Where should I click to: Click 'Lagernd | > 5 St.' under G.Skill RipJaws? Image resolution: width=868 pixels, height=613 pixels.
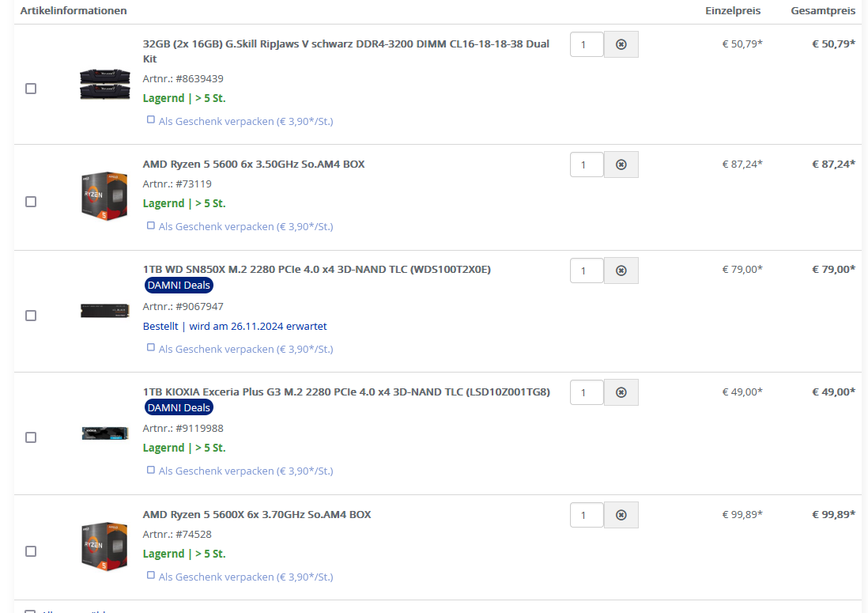[184, 98]
